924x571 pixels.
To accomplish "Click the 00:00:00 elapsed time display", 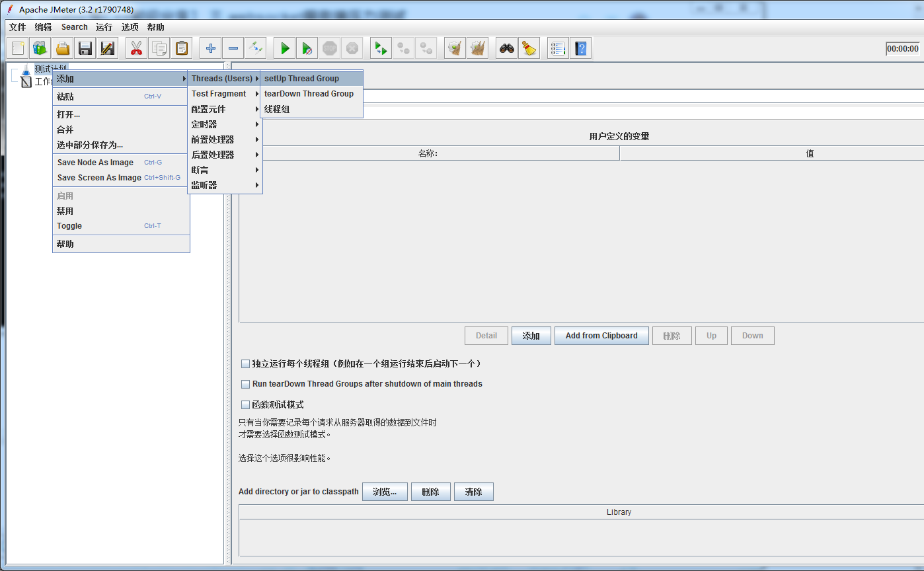I will pyautogui.click(x=903, y=48).
